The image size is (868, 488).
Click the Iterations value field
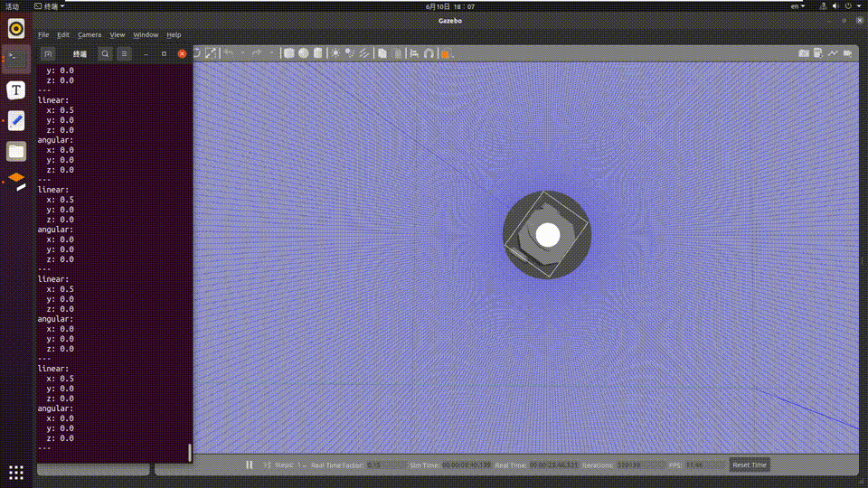[641, 465]
